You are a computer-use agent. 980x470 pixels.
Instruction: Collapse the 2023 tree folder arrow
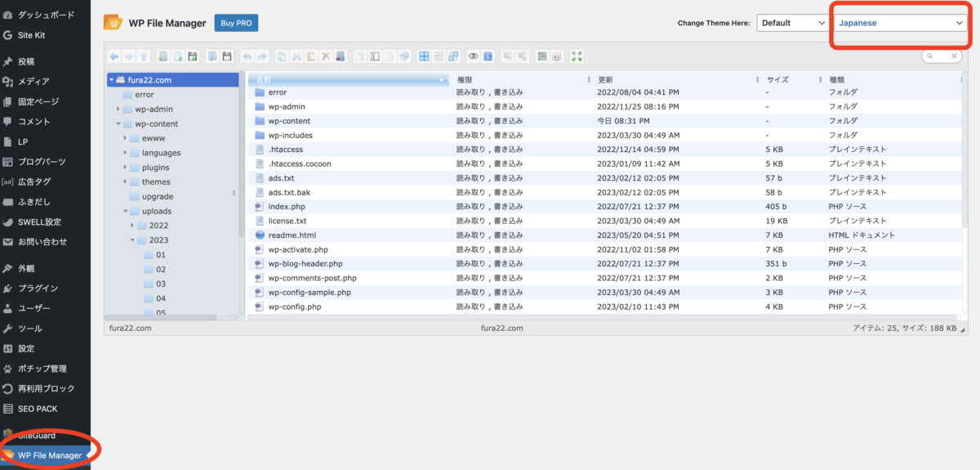coord(133,240)
